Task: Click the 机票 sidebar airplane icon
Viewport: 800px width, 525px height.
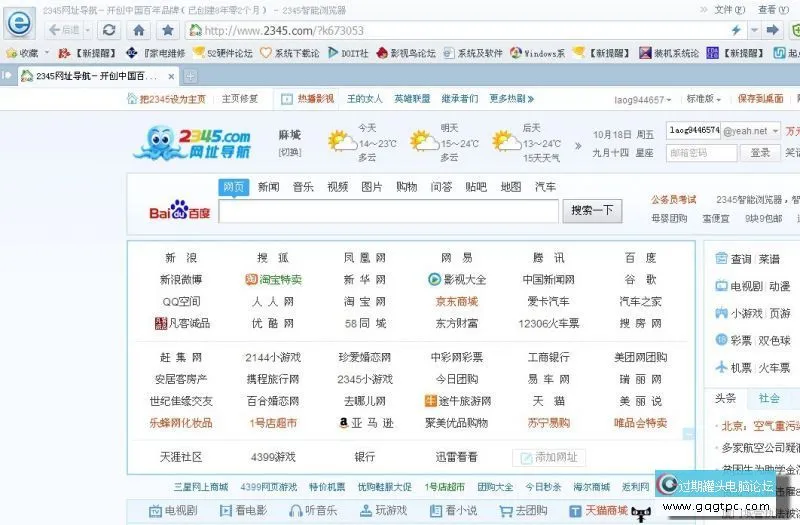Action: click(x=721, y=367)
